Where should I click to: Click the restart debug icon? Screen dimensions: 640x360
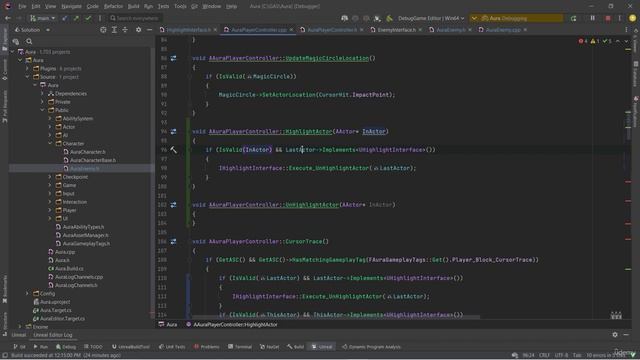pyautogui.click(x=573, y=18)
